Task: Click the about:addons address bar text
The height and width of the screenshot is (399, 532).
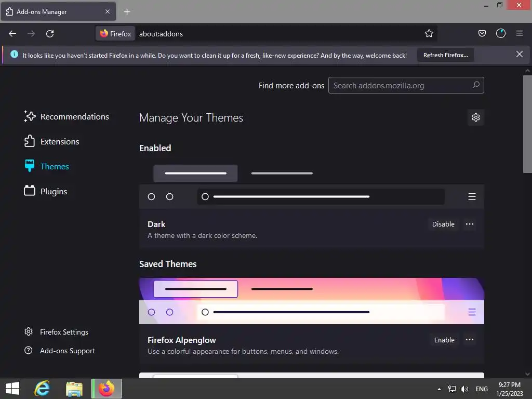Action: (161, 34)
